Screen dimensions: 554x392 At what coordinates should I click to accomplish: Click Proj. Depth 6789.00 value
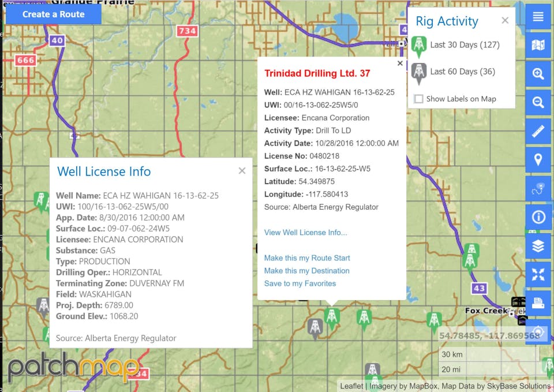119,305
